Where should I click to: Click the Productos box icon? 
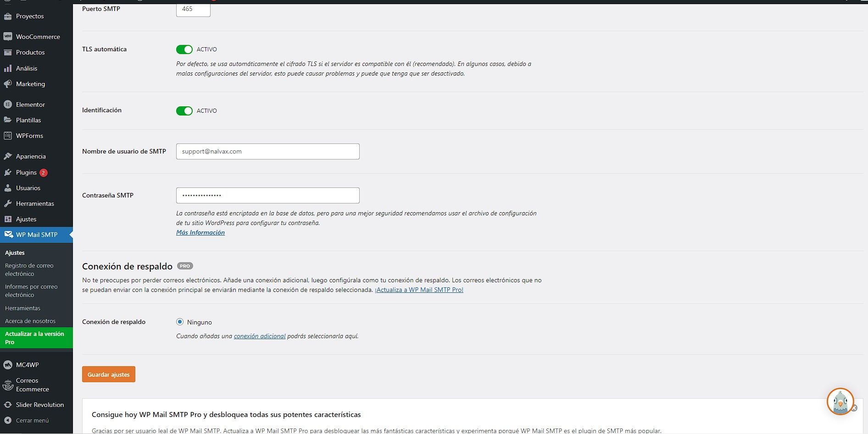pyautogui.click(x=8, y=52)
